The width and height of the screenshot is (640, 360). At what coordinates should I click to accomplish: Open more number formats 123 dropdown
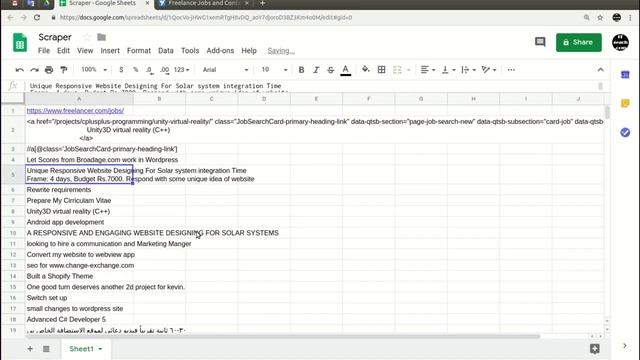(182, 70)
